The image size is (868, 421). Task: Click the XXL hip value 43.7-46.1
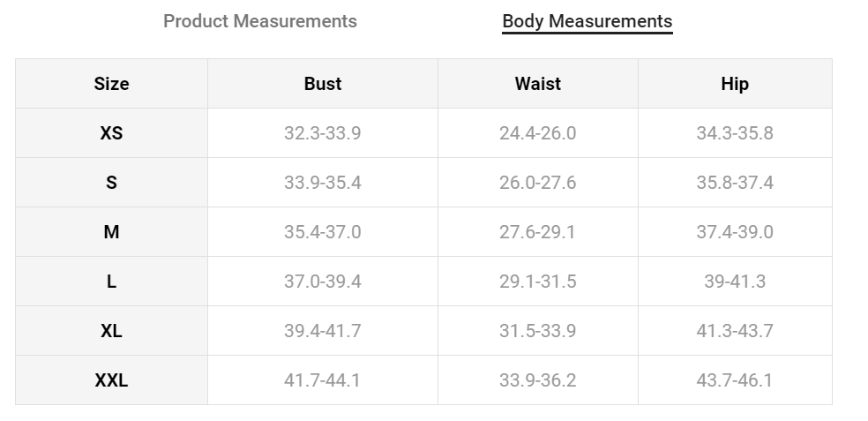[734, 380]
